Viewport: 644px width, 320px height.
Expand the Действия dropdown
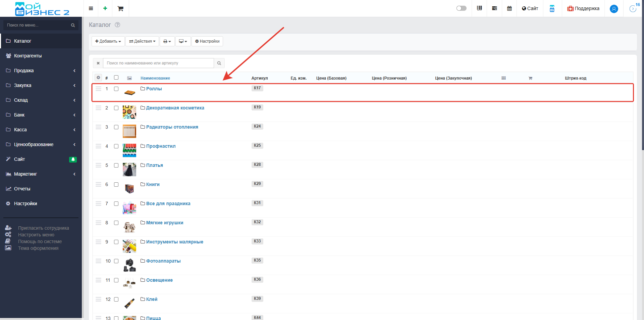142,41
